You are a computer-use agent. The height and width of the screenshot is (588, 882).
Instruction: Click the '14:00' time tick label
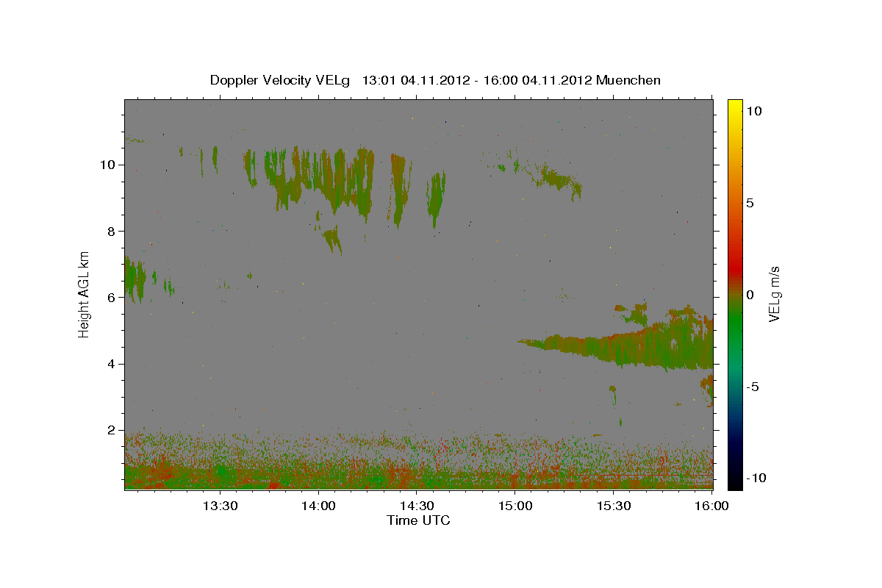click(318, 506)
